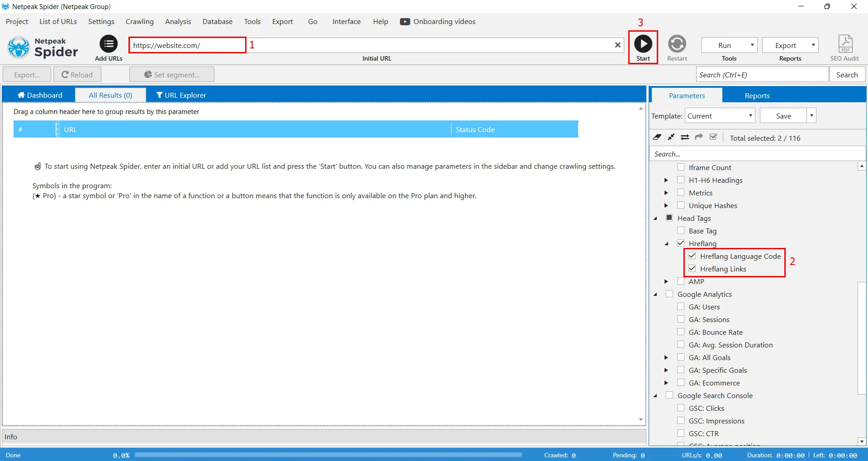Image resolution: width=868 pixels, height=461 pixels.
Task: Open the Crawling menu
Action: pos(139,21)
